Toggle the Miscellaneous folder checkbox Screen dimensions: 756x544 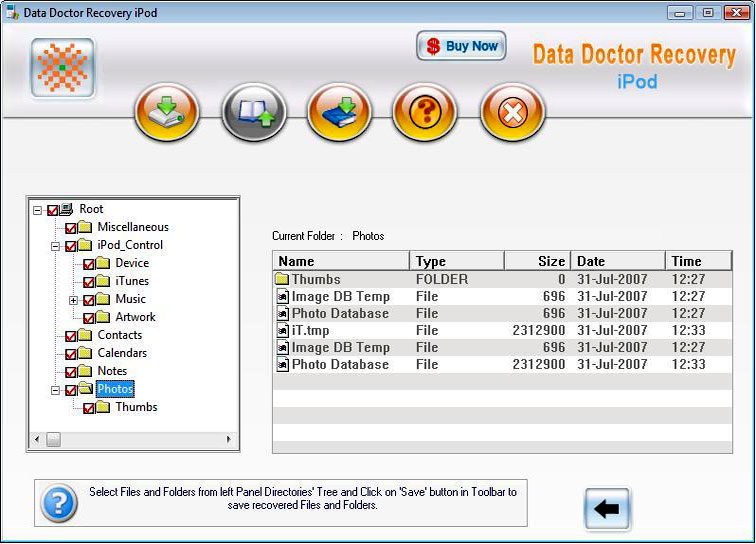coord(70,228)
